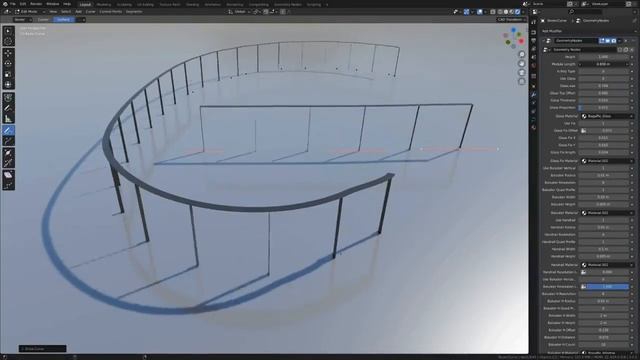Image resolution: width=640 pixels, height=360 pixels.
Task: Select the Shear tool in toolbar
Action: point(8,175)
